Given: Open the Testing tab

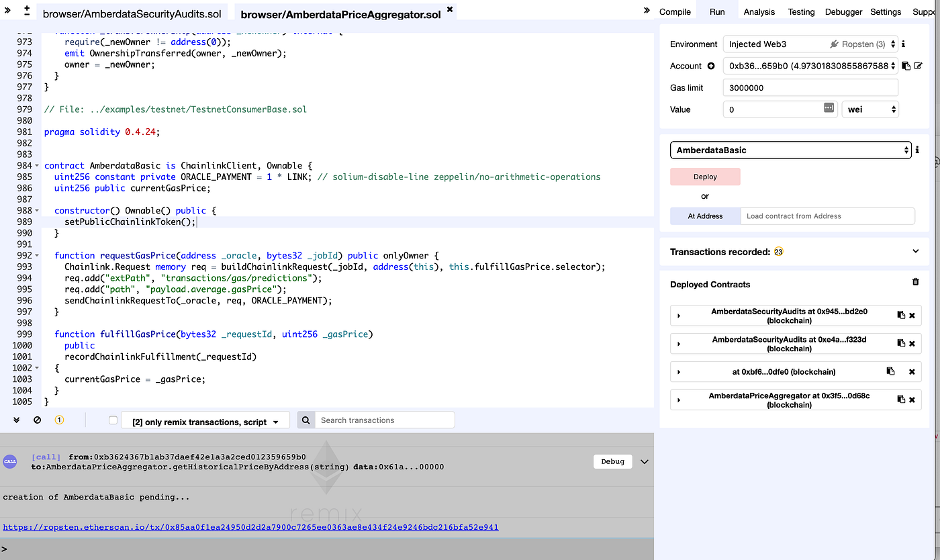Looking at the screenshot, I should tap(801, 11).
